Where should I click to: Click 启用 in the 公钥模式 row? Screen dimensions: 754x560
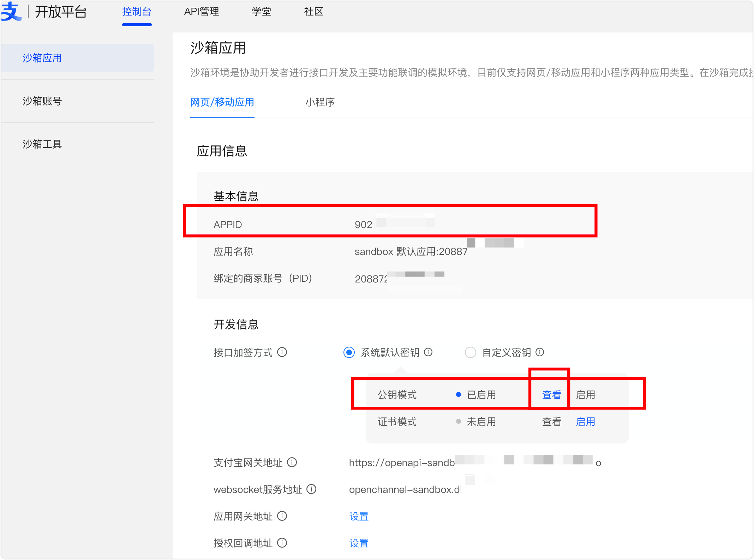point(586,395)
